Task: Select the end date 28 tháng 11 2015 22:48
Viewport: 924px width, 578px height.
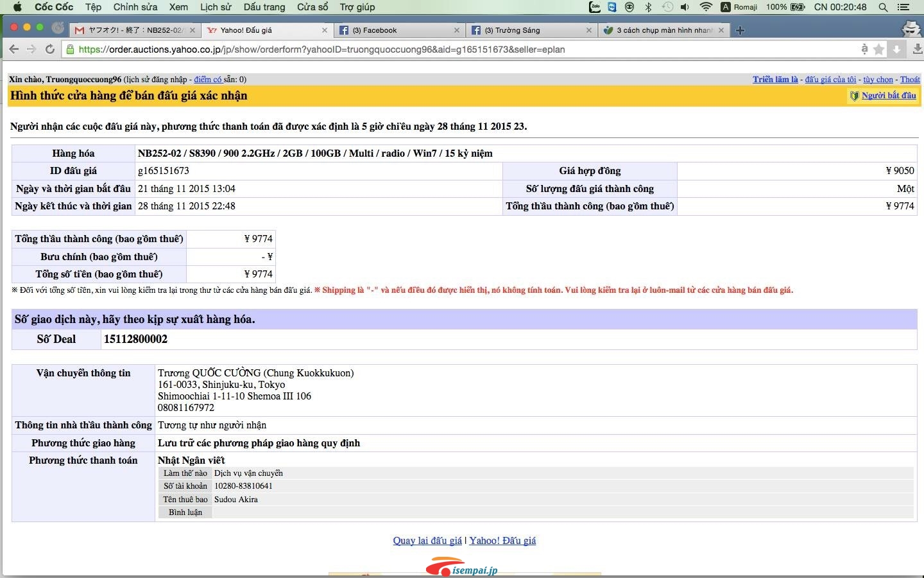Action: [x=187, y=206]
